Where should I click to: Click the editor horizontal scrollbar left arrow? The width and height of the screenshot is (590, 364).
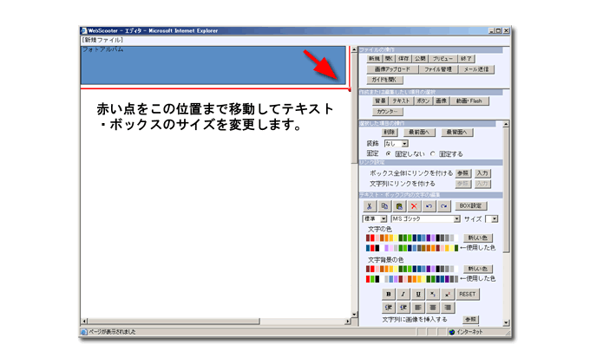pos(84,322)
